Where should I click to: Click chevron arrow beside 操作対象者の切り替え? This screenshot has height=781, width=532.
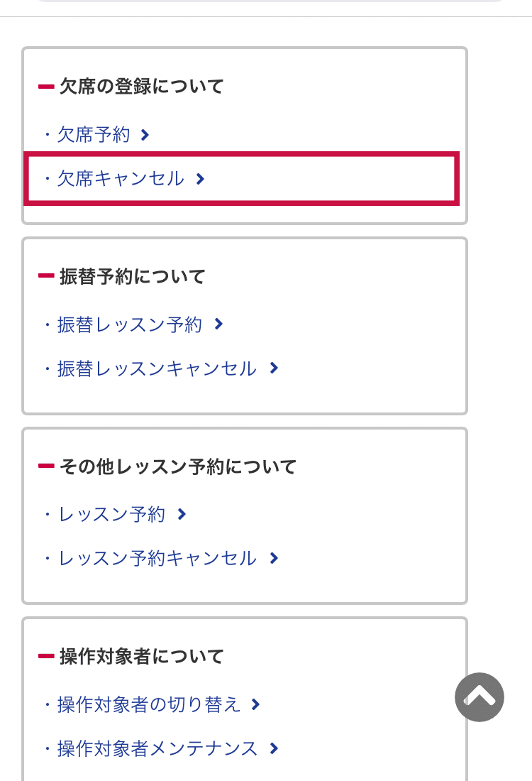click(255, 704)
